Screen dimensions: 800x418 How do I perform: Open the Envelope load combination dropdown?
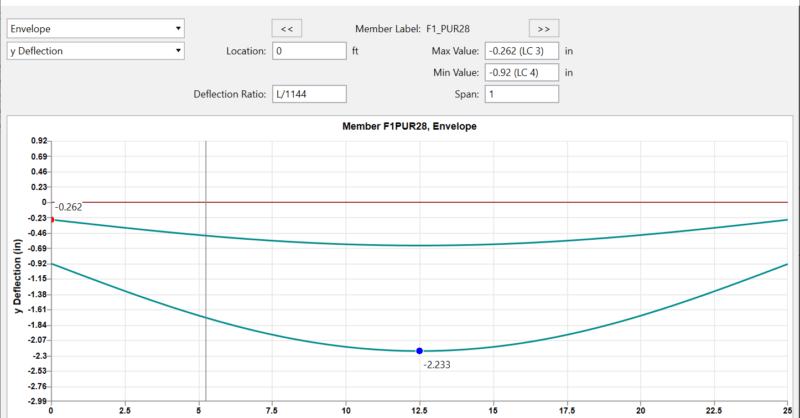(95, 28)
